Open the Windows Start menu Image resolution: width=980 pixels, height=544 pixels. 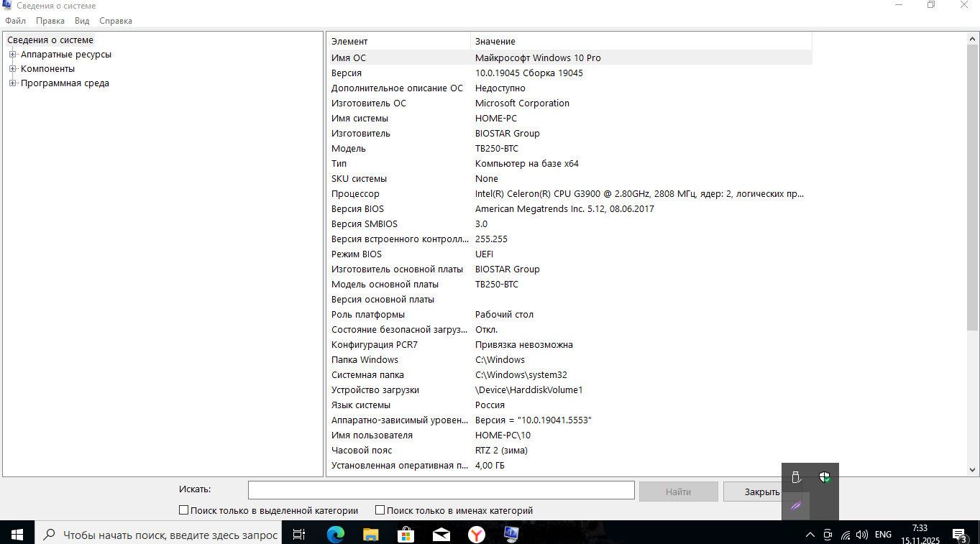tap(17, 534)
